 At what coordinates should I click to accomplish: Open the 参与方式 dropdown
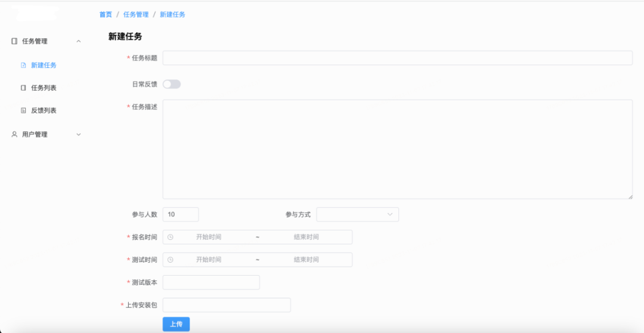[358, 215]
